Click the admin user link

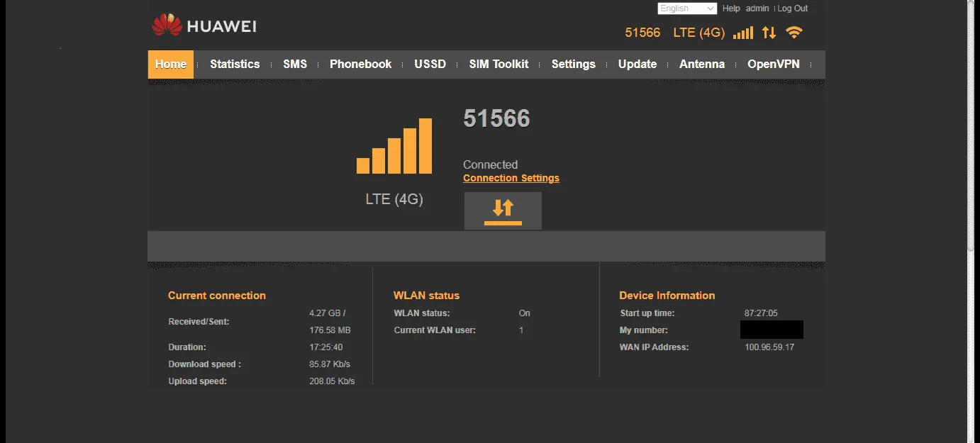tap(757, 9)
